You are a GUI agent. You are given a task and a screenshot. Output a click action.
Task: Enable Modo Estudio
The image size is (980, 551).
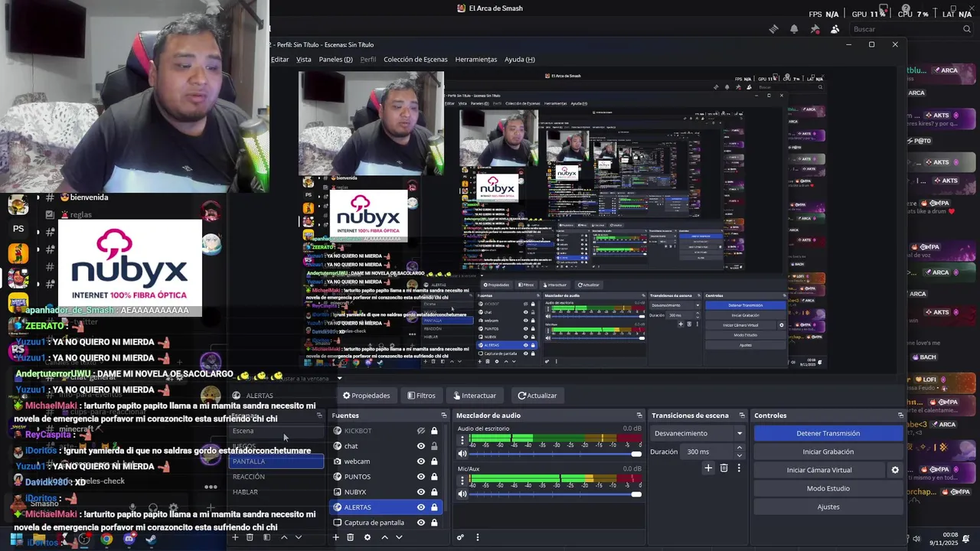point(828,488)
